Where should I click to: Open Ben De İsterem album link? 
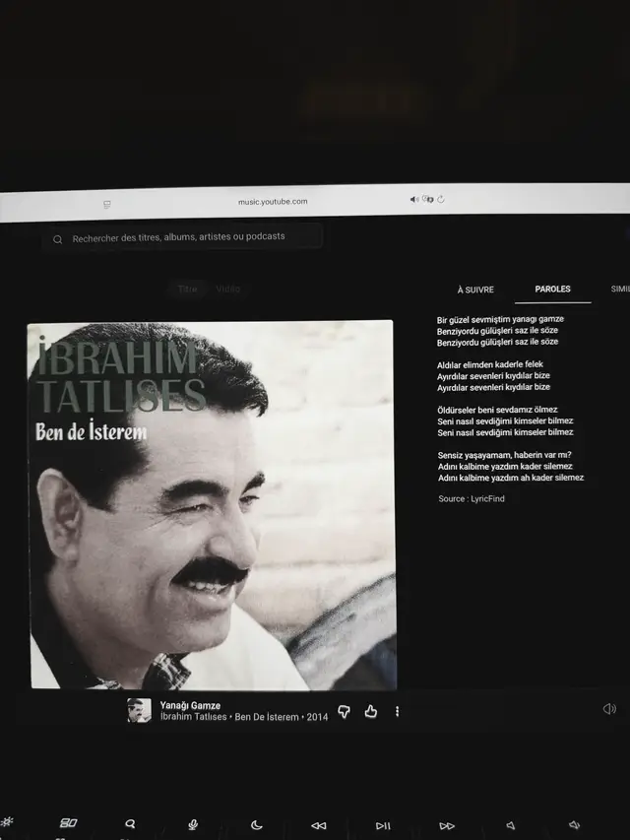point(267,717)
